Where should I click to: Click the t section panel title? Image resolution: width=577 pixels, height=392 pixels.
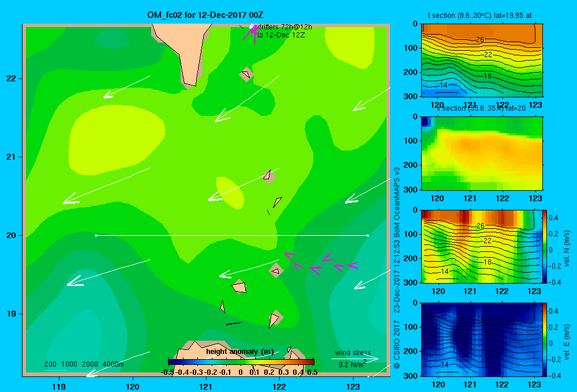[x=479, y=16]
